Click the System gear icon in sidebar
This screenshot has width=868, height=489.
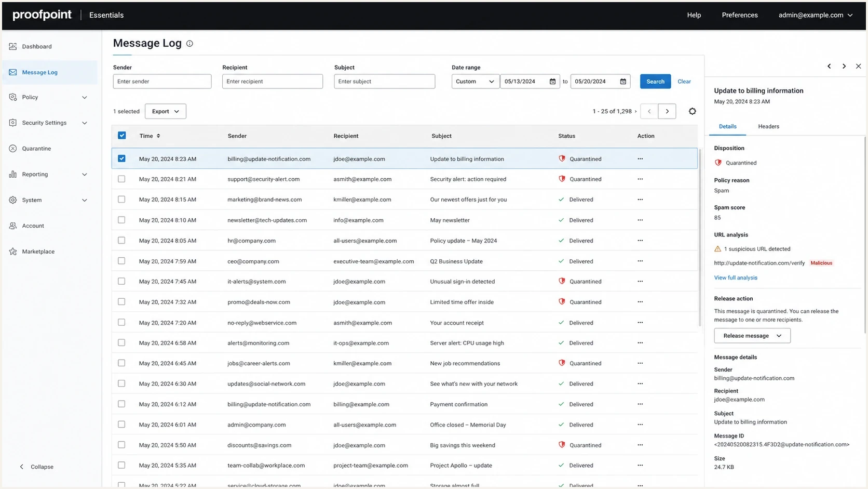coord(13,200)
